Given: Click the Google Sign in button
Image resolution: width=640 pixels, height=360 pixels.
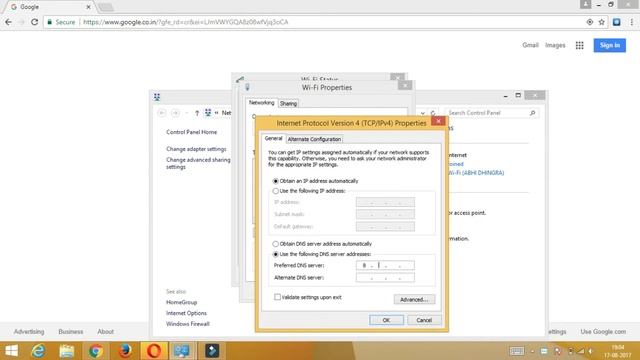Looking at the screenshot, I should pos(610,45).
